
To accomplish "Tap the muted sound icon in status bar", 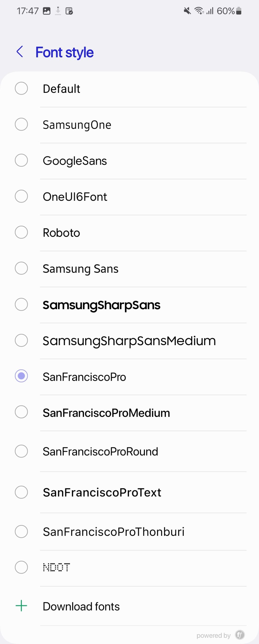I will click(x=187, y=11).
